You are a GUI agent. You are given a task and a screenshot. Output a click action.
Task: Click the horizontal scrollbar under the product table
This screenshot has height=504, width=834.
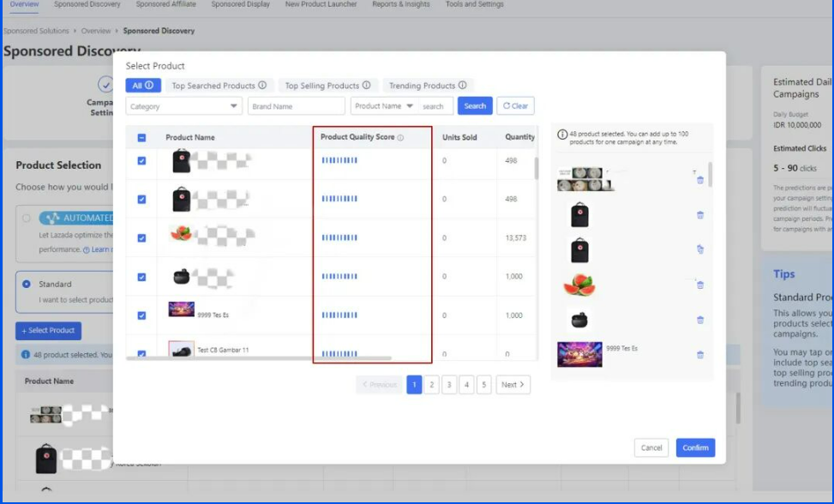tap(259, 358)
